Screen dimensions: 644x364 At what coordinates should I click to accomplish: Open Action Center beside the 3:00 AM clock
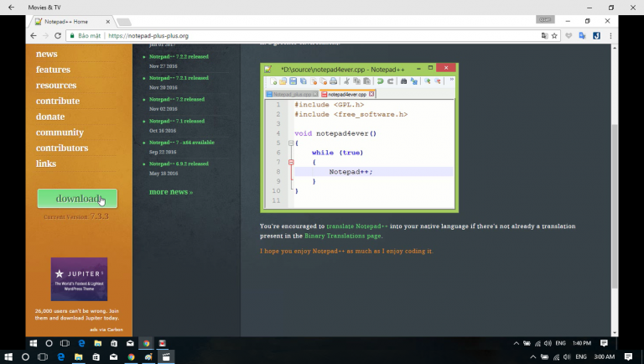(628, 357)
